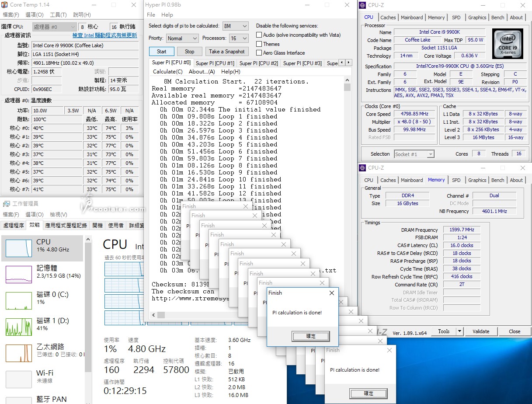Screen dimensions: 532x404
Task: Switch to 開機 tab in Task Manager
Action: pos(97,226)
